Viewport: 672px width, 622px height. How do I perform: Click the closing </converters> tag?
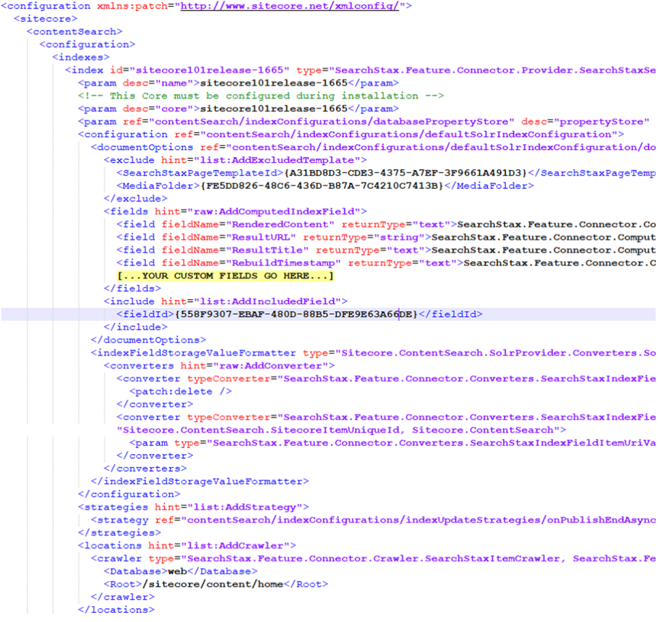coord(145,468)
